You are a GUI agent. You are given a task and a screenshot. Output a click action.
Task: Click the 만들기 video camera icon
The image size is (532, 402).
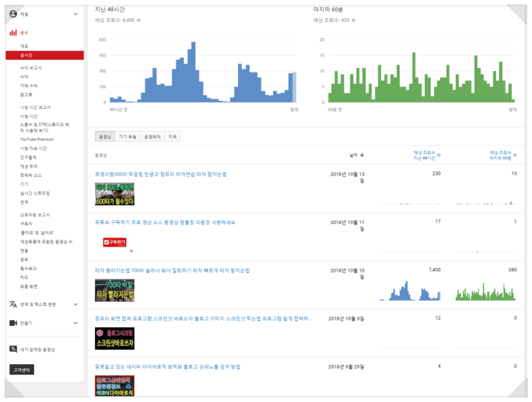[13, 323]
